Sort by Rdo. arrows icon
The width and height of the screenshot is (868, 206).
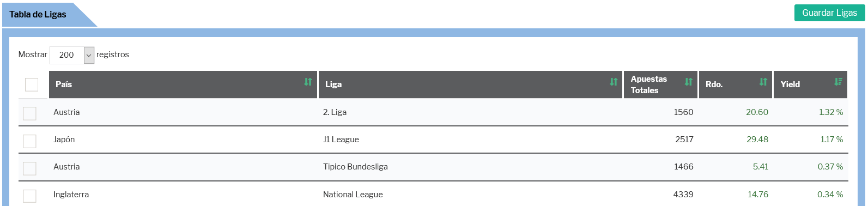(x=763, y=82)
